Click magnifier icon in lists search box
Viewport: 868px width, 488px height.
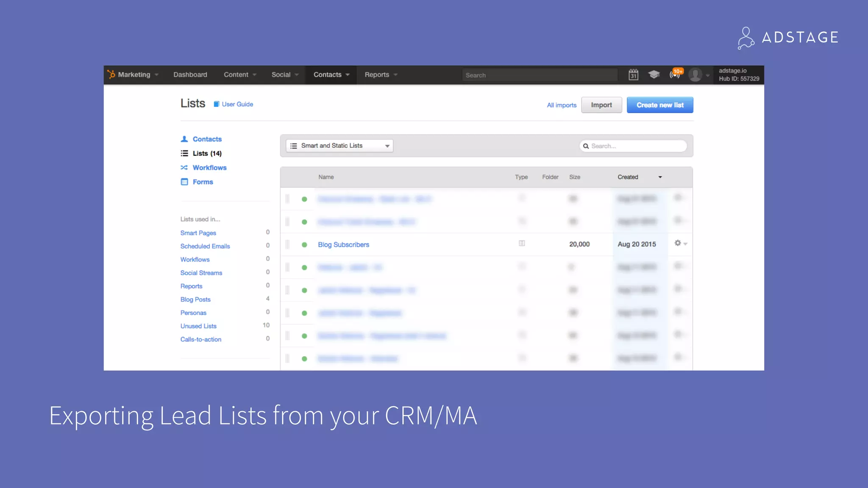[586, 146]
